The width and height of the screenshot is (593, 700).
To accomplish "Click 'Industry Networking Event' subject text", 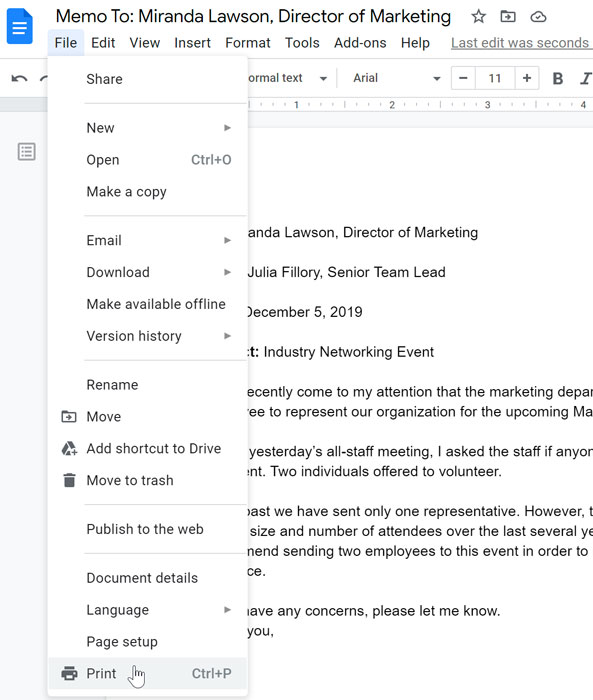I will tap(348, 352).
